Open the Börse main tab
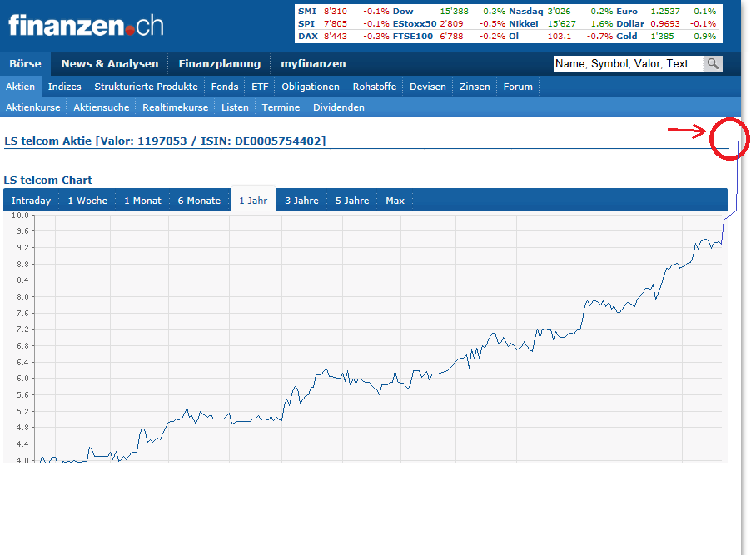 coord(25,64)
